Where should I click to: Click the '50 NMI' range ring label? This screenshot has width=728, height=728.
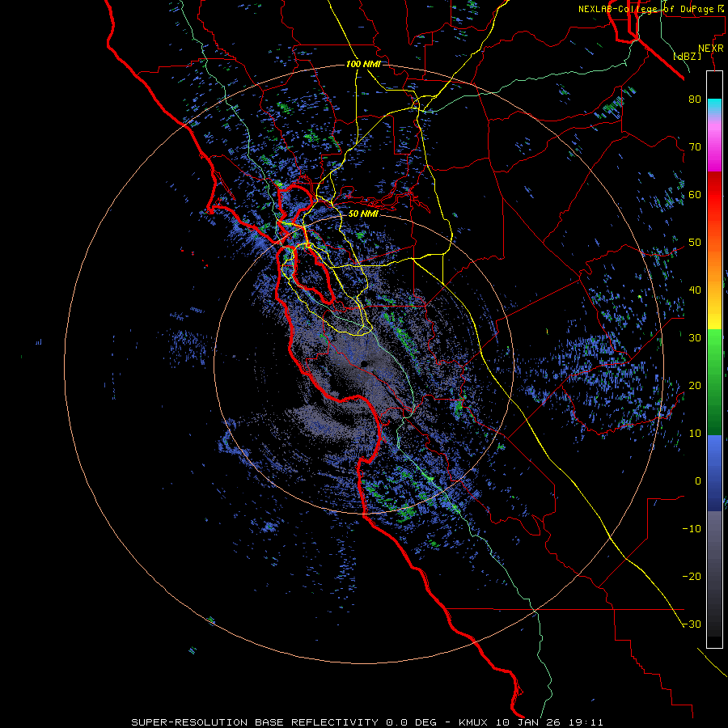363,214
